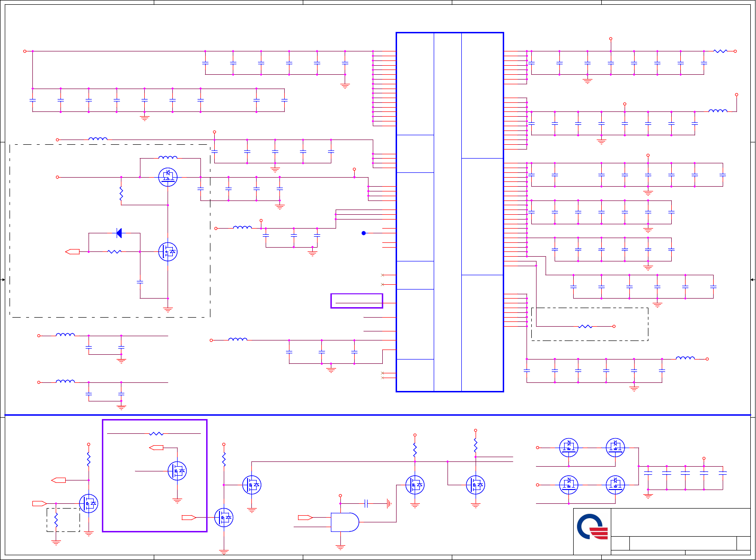Select the resistor inside the right dashed box

pyautogui.click(x=585, y=326)
